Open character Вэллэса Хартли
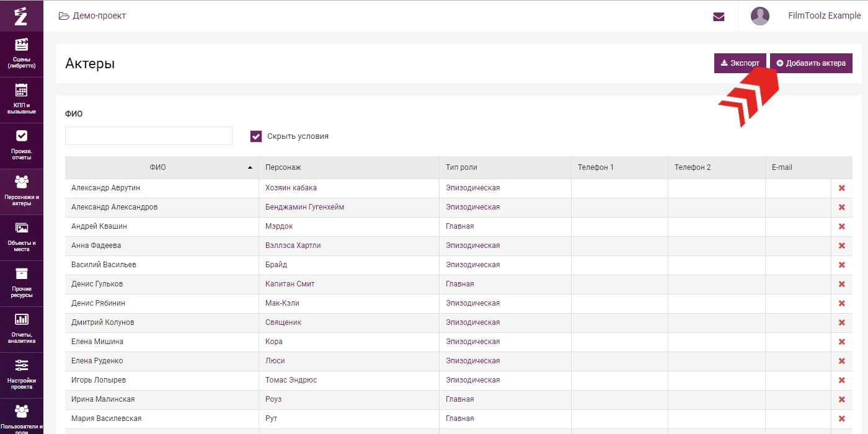Image resolution: width=868 pixels, height=434 pixels. [293, 246]
